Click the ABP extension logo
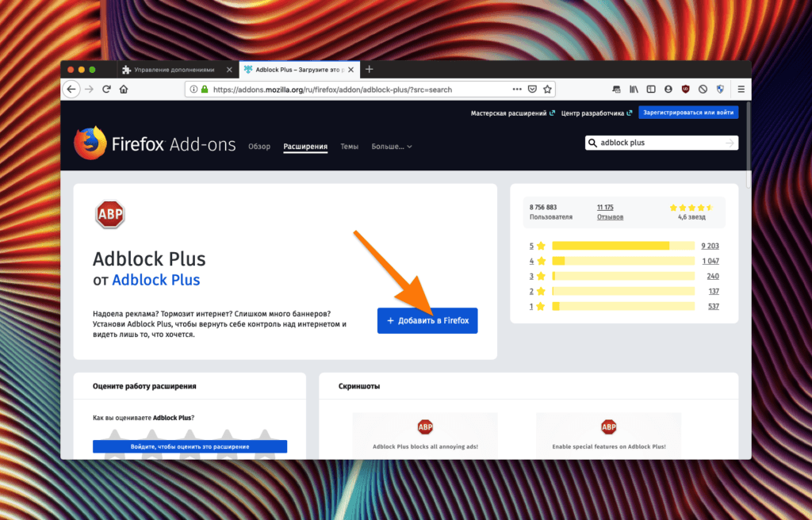812x520 pixels. click(109, 214)
